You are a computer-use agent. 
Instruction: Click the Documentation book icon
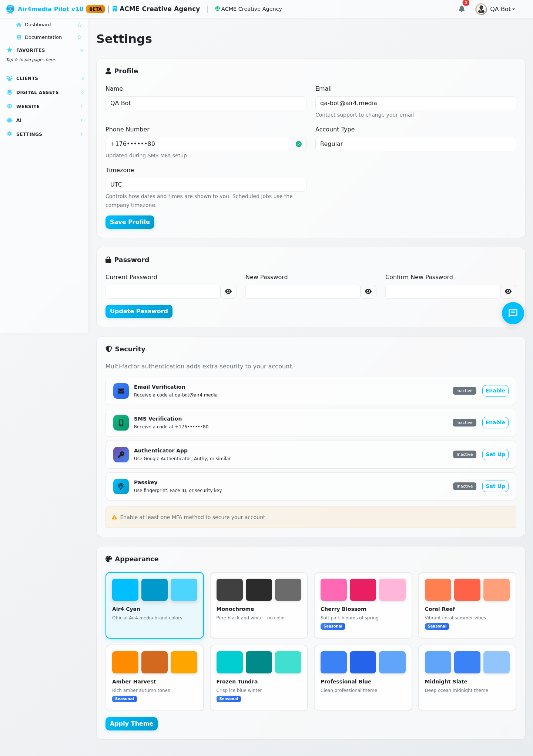click(19, 37)
